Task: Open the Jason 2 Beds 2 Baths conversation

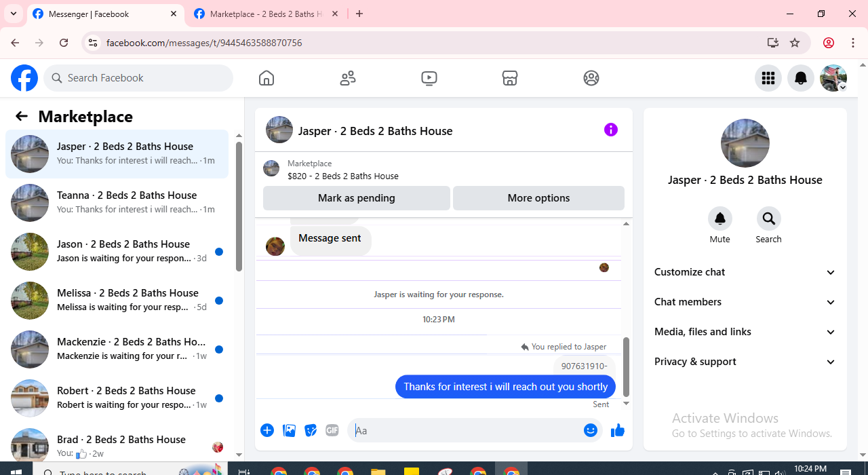Action: coord(117,252)
